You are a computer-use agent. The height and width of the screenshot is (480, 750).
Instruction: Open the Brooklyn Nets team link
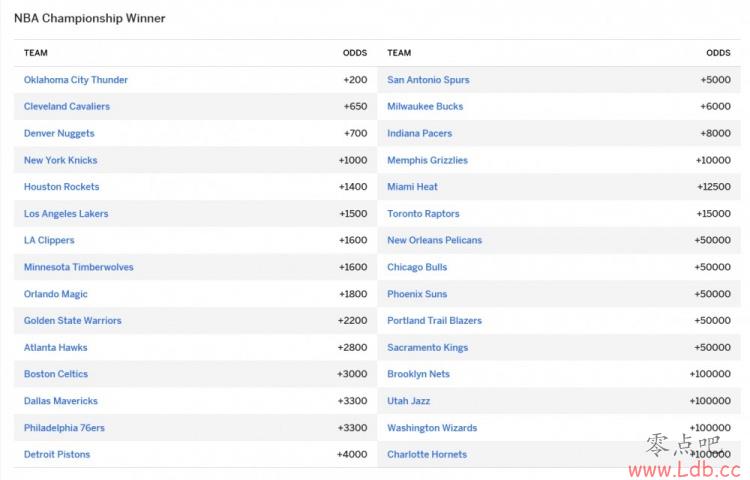(418, 374)
